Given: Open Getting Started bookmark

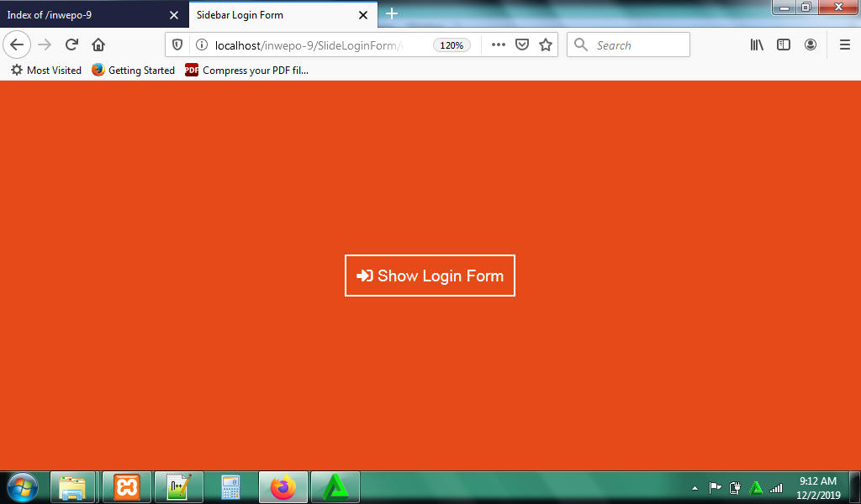Looking at the screenshot, I should pos(134,71).
